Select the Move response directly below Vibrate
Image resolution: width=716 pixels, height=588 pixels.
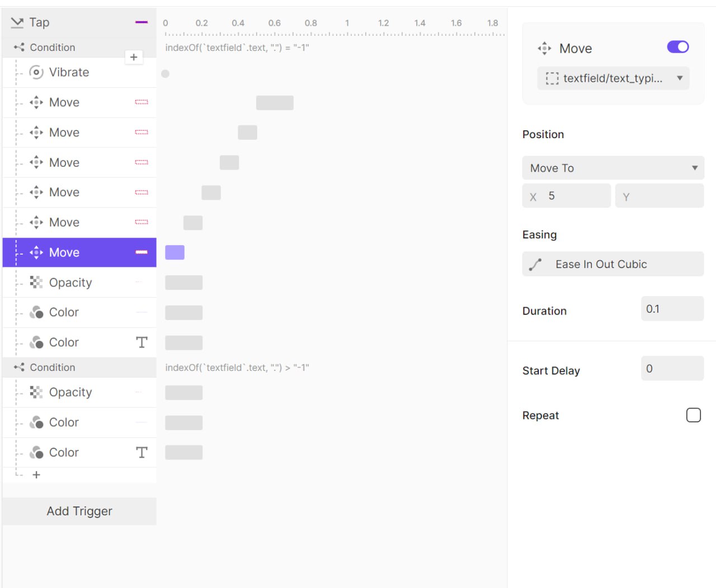(79, 102)
